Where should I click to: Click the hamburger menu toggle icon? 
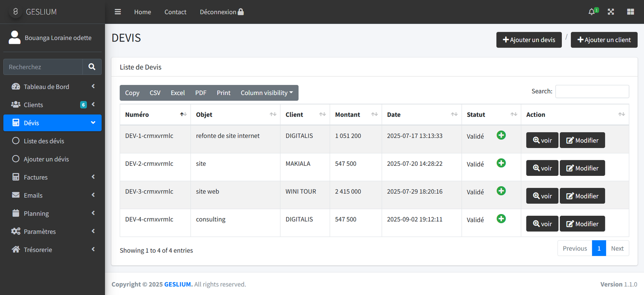click(118, 12)
